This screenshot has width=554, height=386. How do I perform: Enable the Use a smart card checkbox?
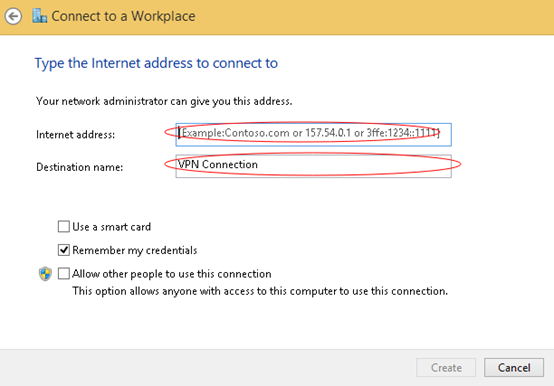point(64,226)
